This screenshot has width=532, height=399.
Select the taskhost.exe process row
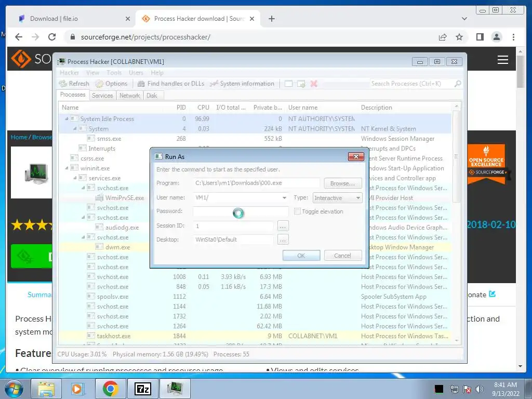255,336
